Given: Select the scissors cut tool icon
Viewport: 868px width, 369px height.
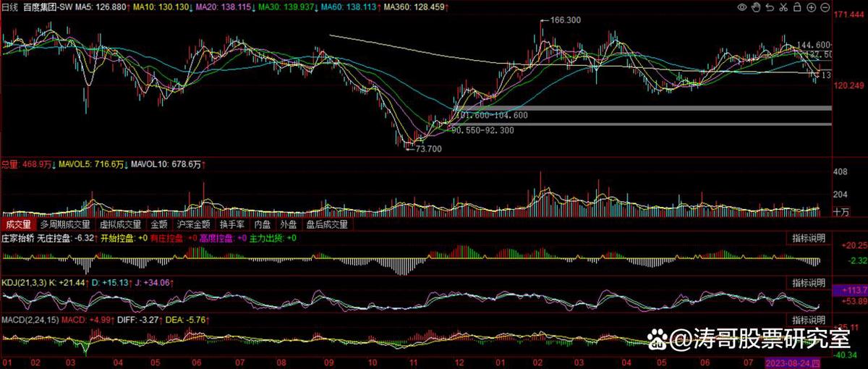Looking at the screenshot, I should click(783, 7).
